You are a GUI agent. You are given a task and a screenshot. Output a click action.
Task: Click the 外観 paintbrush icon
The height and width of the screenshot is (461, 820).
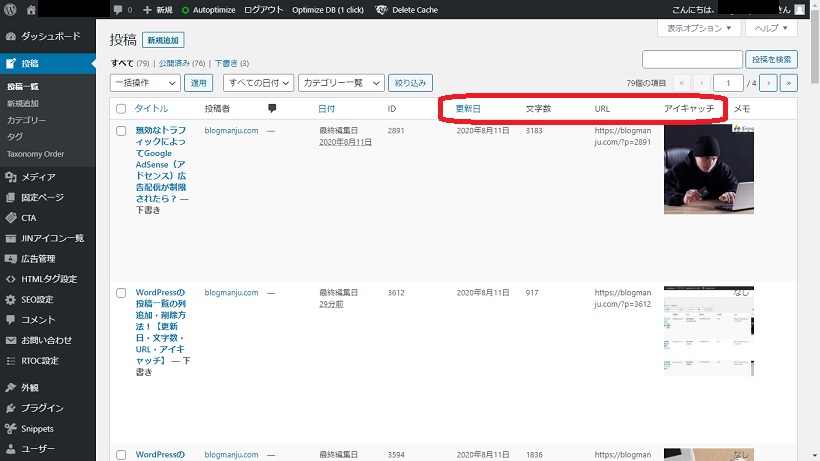click(10, 387)
